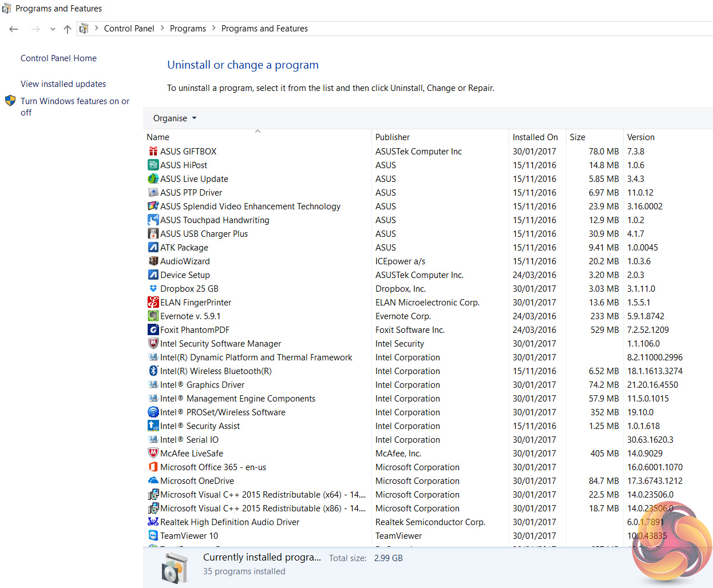Select Intel(R) Dynamic Platform and Thermal Framework
Viewport: 713px width, 588px height.
(256, 357)
